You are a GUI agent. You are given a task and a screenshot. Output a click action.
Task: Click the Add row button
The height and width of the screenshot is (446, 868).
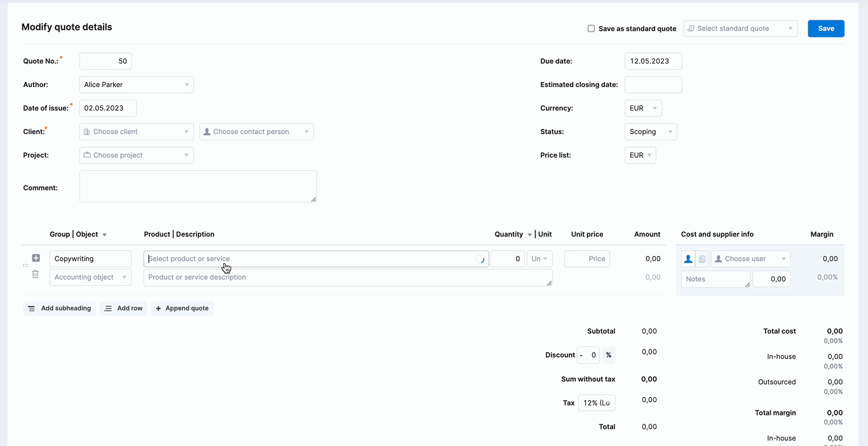[123, 308]
